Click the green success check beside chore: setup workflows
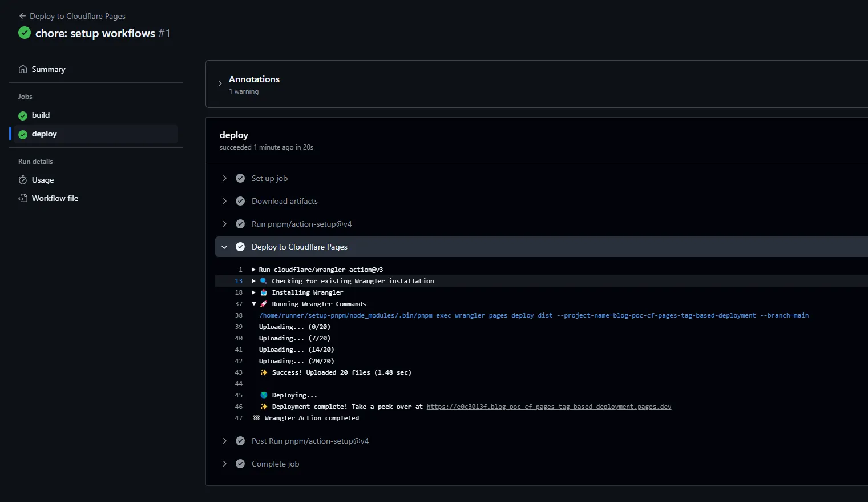Viewport: 868px width, 502px height. [x=24, y=33]
